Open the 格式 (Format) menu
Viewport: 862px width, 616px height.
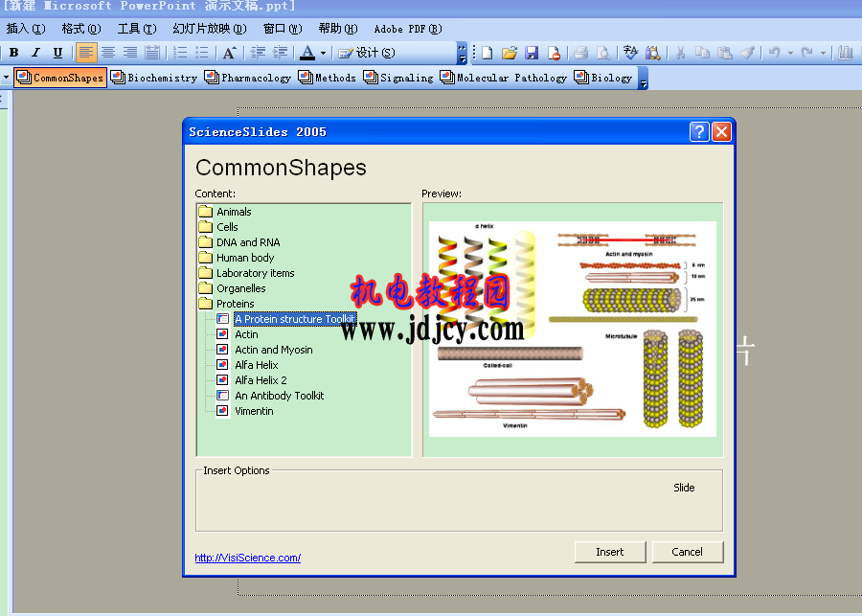pos(81,29)
